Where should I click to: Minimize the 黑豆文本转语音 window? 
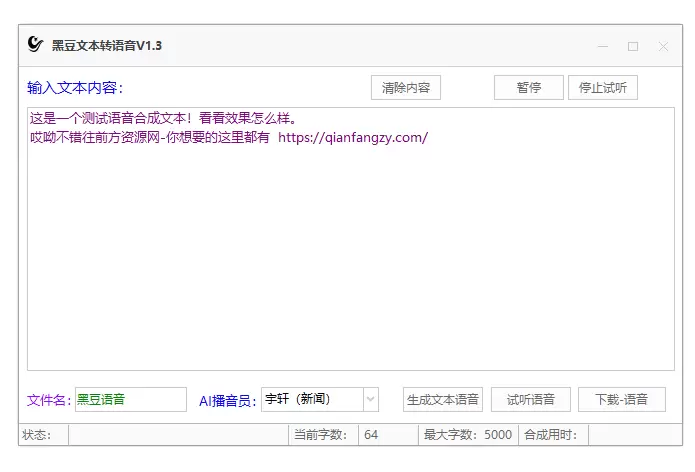[603, 46]
